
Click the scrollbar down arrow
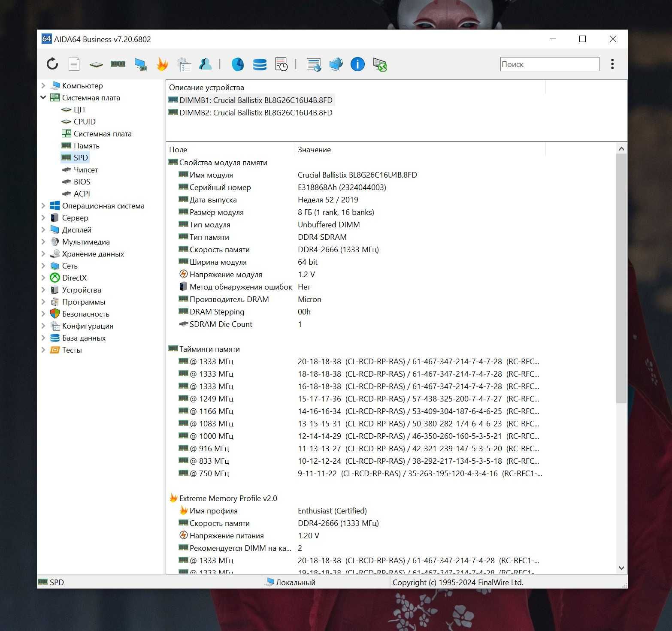pyautogui.click(x=621, y=568)
